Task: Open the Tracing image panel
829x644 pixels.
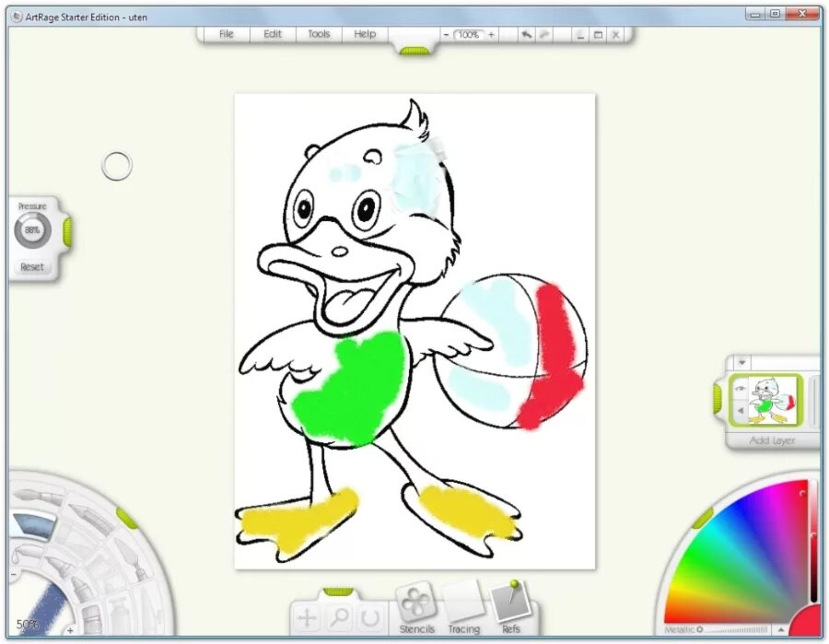Action: [463, 608]
